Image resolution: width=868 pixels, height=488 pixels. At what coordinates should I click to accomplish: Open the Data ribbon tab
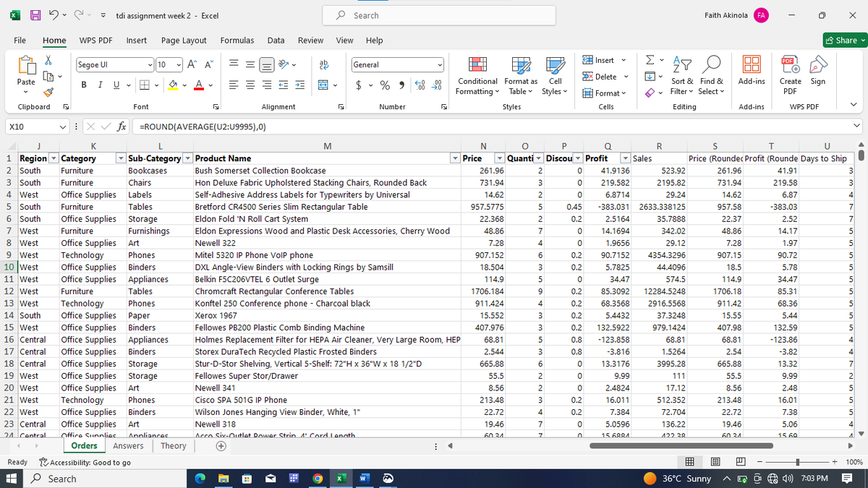[x=276, y=40]
